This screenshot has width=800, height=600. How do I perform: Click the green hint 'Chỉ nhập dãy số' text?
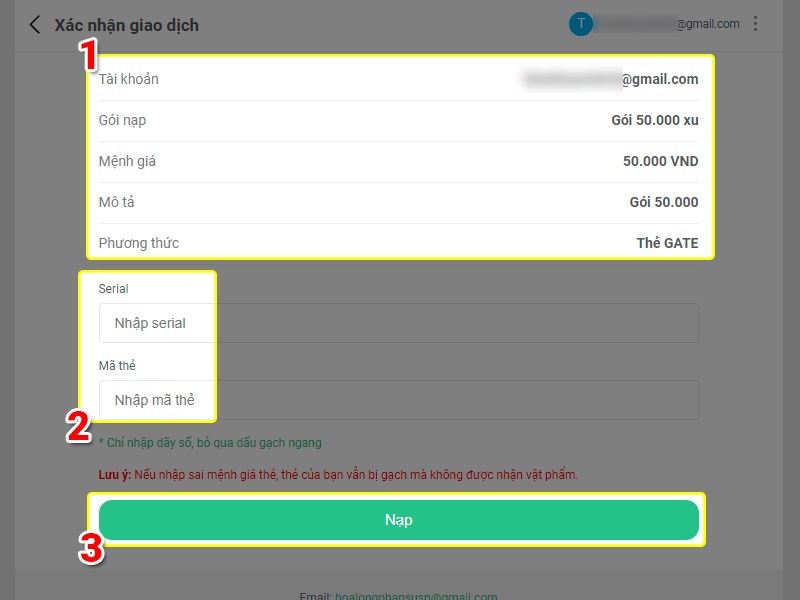click(210, 443)
